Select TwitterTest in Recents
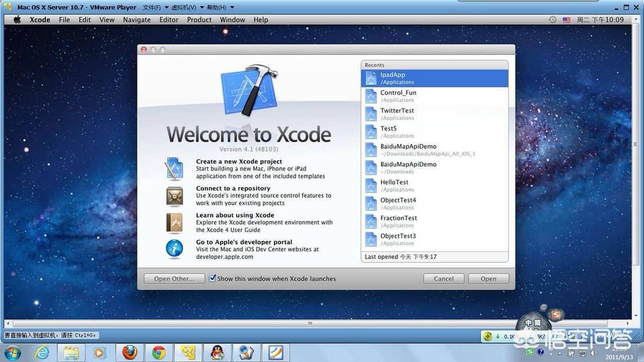The image size is (644, 362). pyautogui.click(x=434, y=114)
